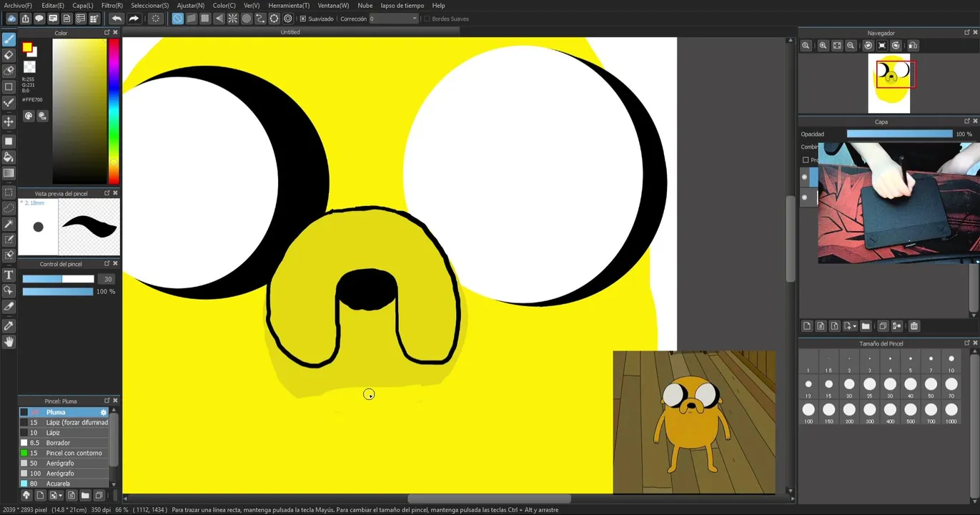980x515 pixels.
Task: Click the Zoom In icon in Navegador
Action: coord(823,45)
